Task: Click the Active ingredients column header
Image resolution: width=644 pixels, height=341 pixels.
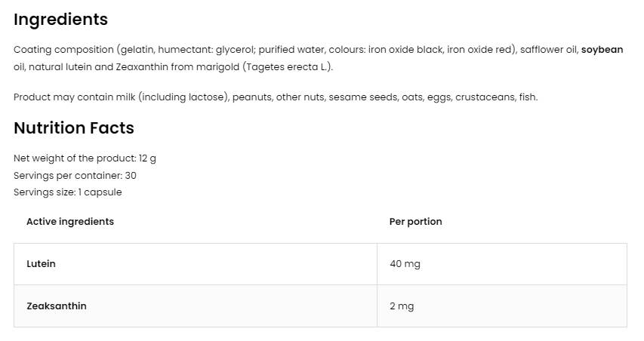Action: click(70, 222)
